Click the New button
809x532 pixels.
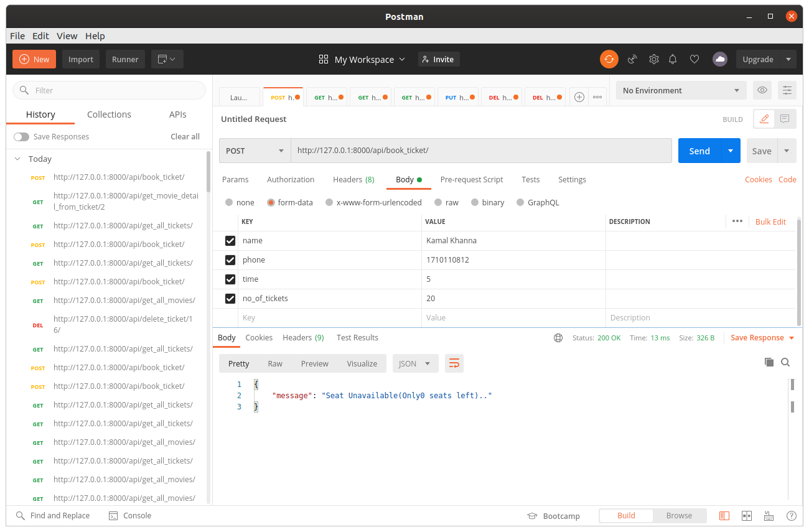(x=34, y=59)
